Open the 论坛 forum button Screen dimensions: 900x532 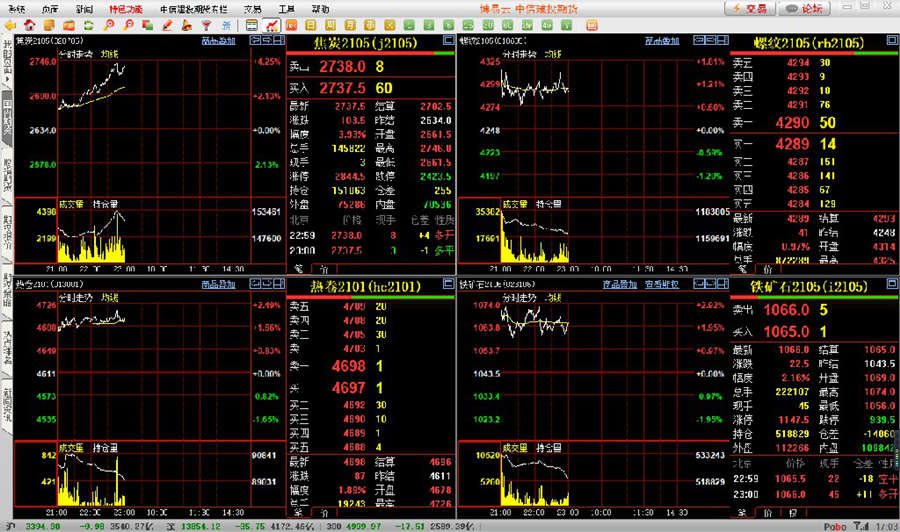coord(806,8)
